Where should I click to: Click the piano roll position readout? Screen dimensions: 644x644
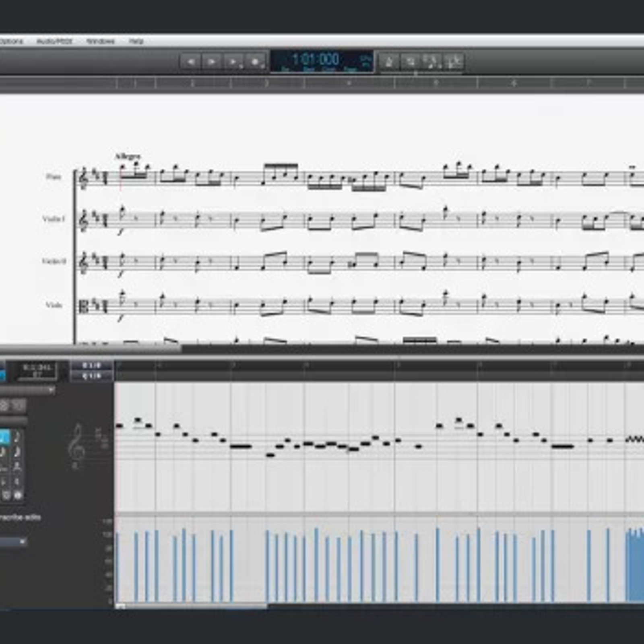tap(37, 371)
